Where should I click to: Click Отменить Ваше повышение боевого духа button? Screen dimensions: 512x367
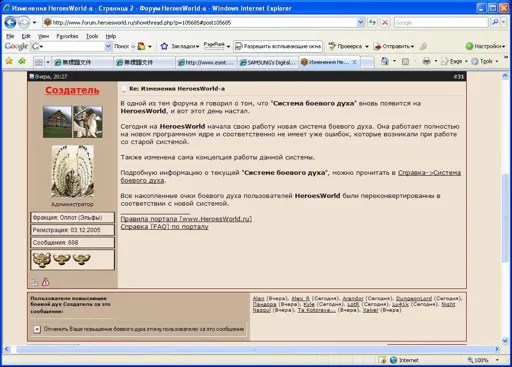point(139,329)
